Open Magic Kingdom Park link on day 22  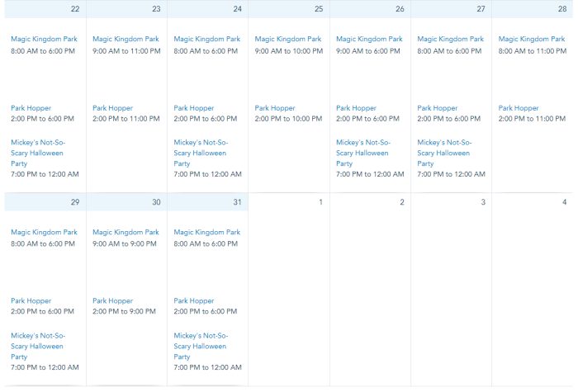click(x=44, y=39)
